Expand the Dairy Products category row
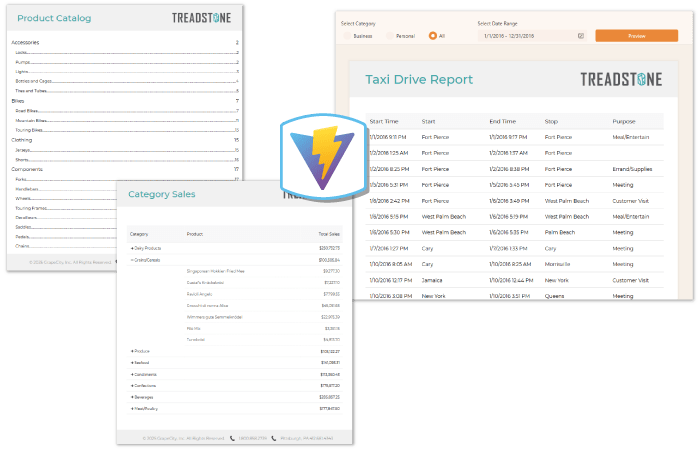Image resolution: width=698 pixels, height=450 pixels. click(132, 248)
